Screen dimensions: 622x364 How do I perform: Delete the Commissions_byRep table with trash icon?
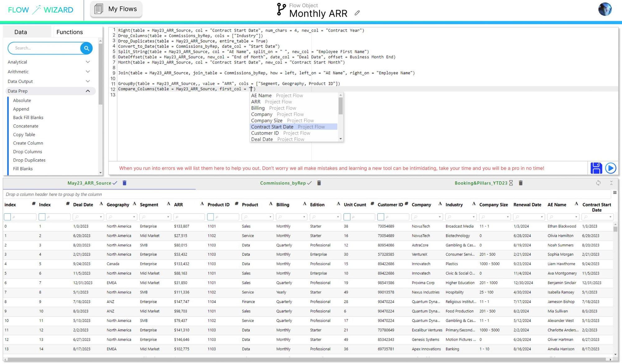click(319, 183)
